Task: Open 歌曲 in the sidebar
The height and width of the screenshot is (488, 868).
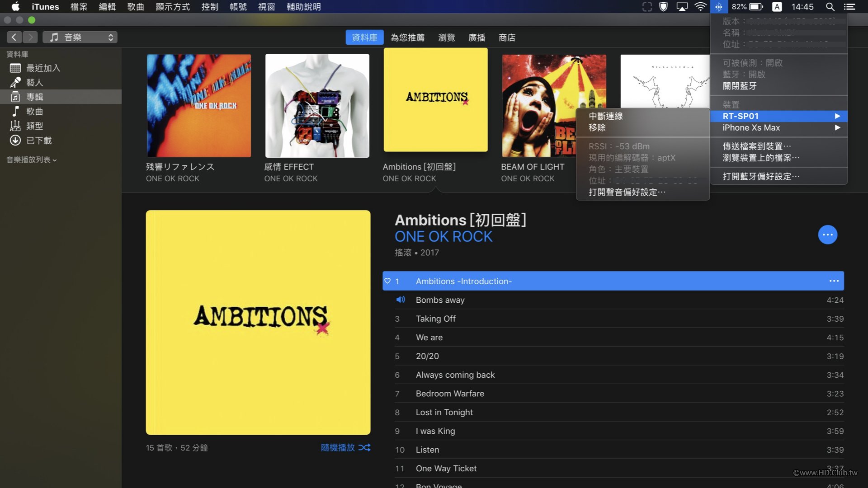Action: coord(61,112)
